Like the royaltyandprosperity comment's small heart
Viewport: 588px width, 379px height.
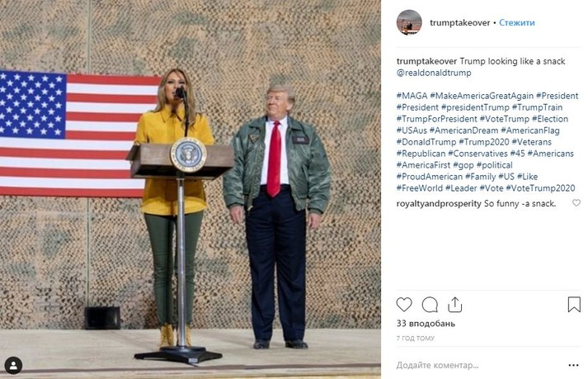576,203
